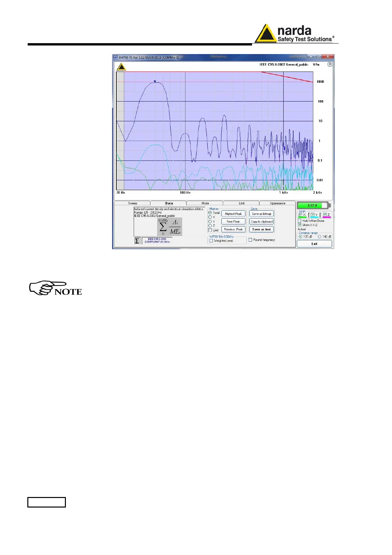Select the Y marker radio button
The height and width of the screenshot is (555, 392).
click(210, 221)
